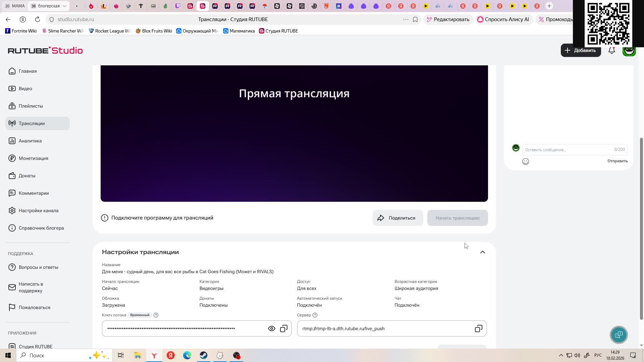Expand the browser tab group dropdown arrow
This screenshot has height=362, width=644.
click(x=64, y=6)
